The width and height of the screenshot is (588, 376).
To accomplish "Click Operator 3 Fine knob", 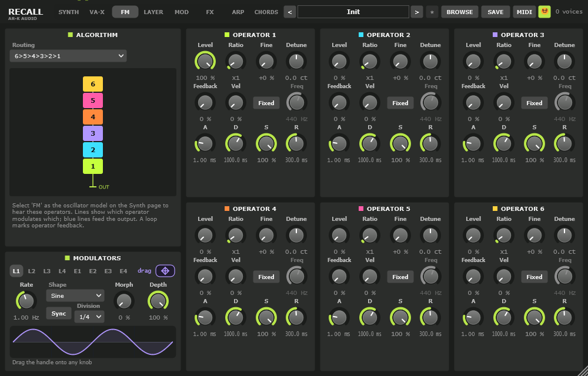I will click(534, 61).
